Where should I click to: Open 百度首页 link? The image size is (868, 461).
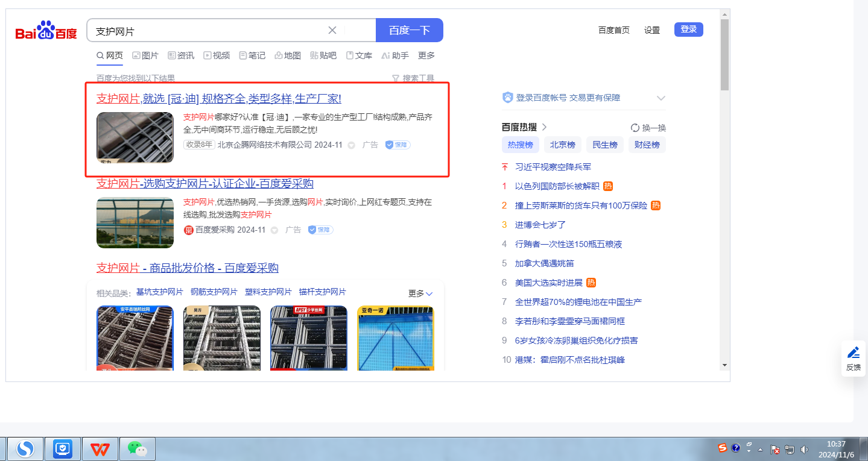tap(614, 30)
